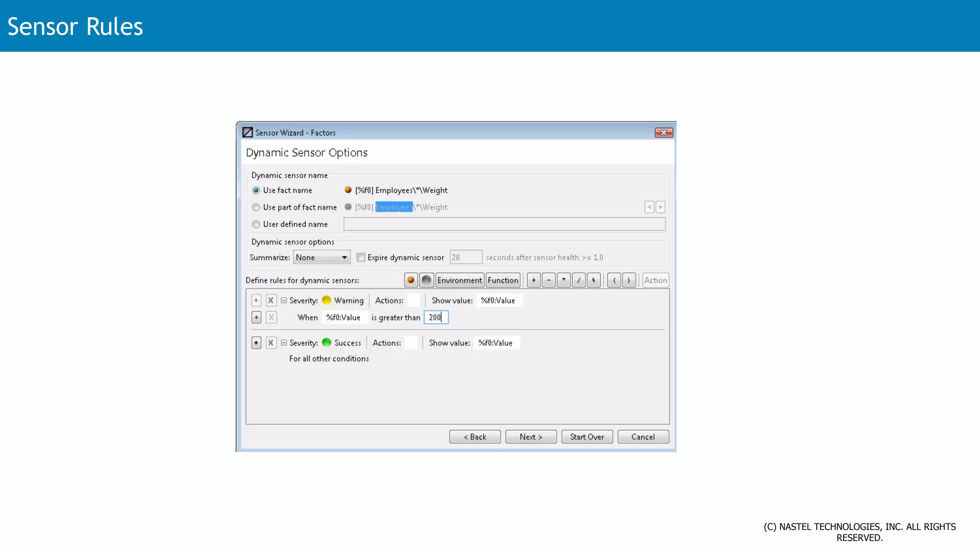Add condition in the When row
Screen dimensions: 980x551
[x=256, y=318]
